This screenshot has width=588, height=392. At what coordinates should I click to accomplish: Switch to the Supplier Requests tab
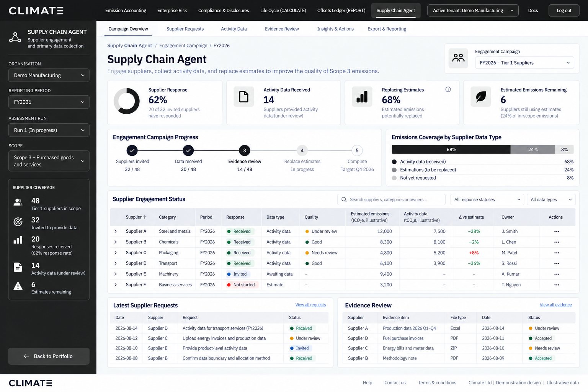click(185, 29)
